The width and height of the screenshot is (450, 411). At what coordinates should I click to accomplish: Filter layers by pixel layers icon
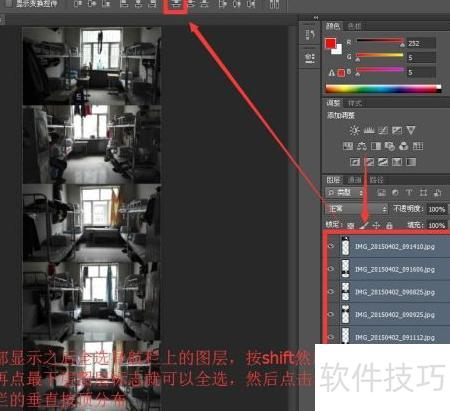381,193
